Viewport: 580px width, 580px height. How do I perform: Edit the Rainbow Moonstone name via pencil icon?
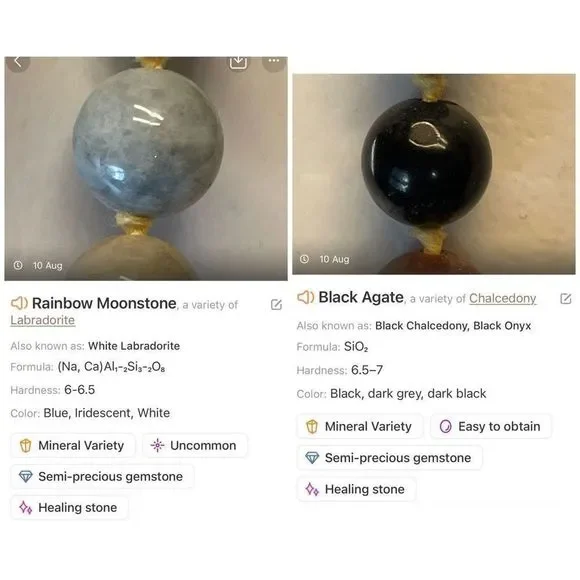pos(276,304)
